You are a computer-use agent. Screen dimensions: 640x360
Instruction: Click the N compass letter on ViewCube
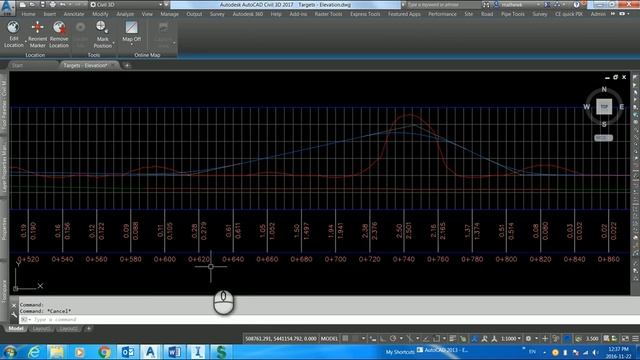tap(604, 89)
